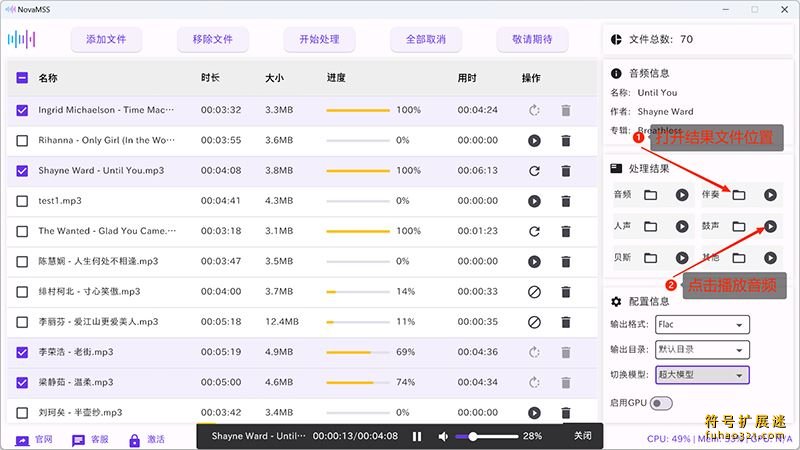This screenshot has width=800, height=450.
Task: Select the 梁静茹 - 温柔.mp3 file name
Action: pos(76,382)
